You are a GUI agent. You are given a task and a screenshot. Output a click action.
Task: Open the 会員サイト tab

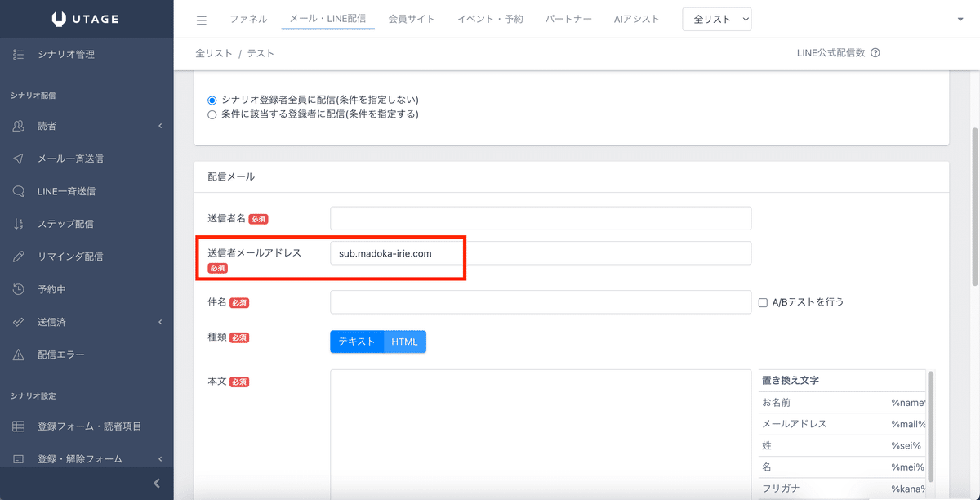click(x=412, y=19)
